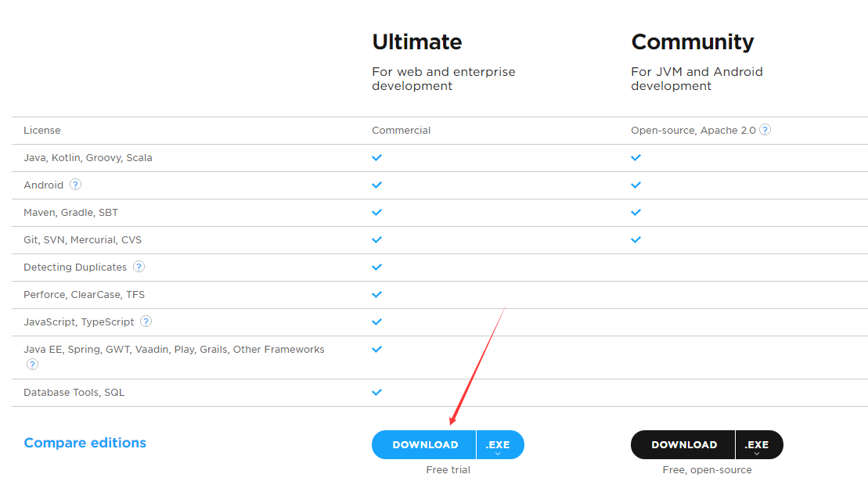Click help icon under Java EE, Spring row
The image size is (868, 485).
pos(32,364)
